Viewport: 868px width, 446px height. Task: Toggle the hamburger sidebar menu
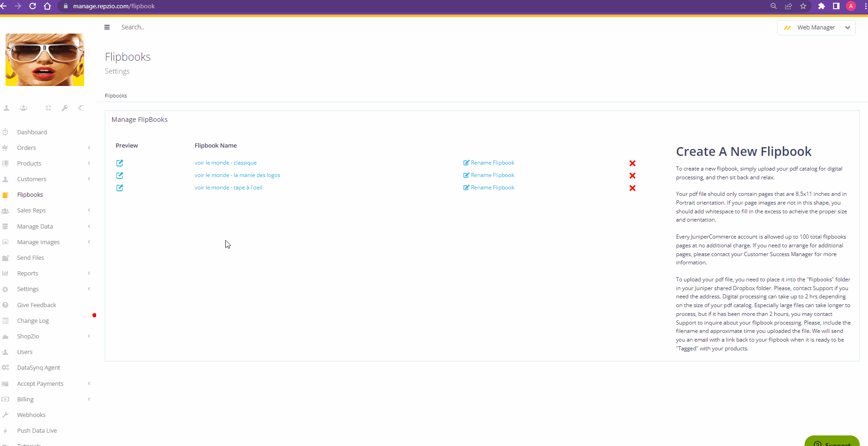pyautogui.click(x=107, y=27)
